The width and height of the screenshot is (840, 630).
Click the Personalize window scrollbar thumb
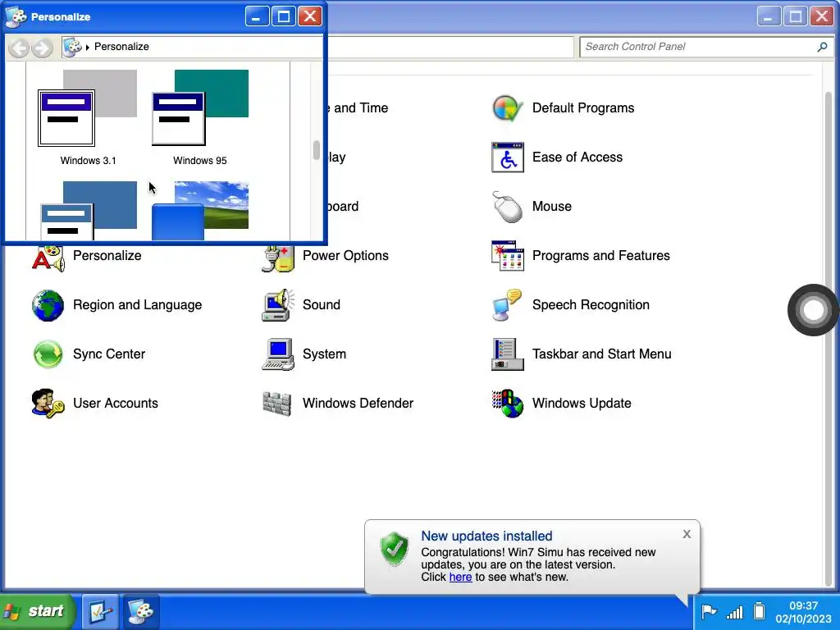tap(316, 150)
